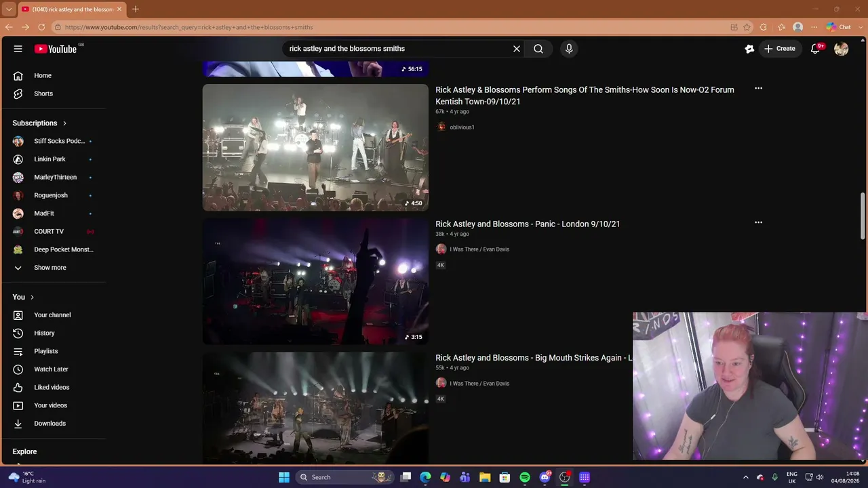Image resolution: width=868 pixels, height=488 pixels.
Task: Click the sparkle icon beside Create
Action: click(x=749, y=49)
